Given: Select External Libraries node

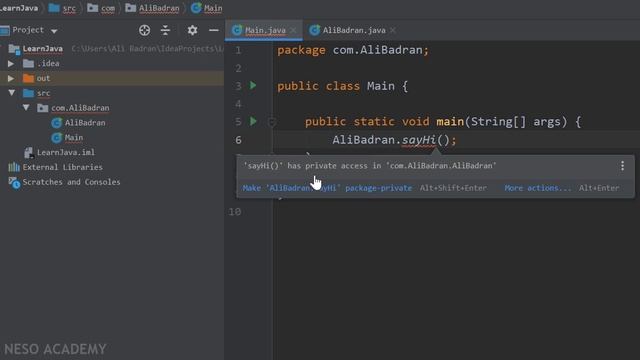Looking at the screenshot, I should 62,167.
